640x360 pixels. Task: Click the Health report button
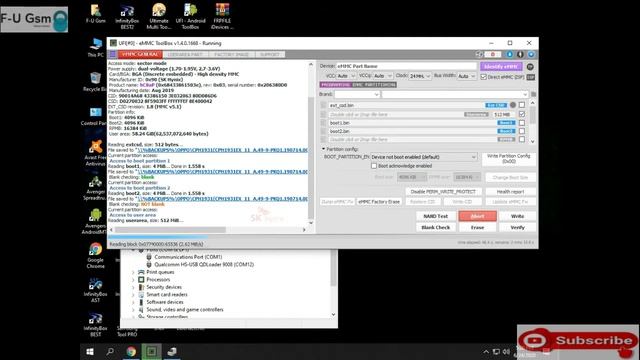click(x=510, y=191)
